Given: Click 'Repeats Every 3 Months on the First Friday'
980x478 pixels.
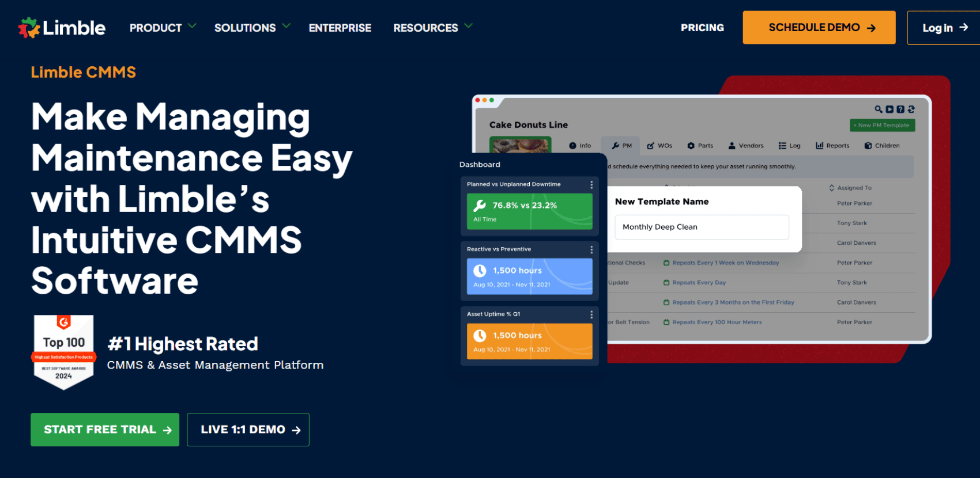Looking at the screenshot, I should point(733,302).
